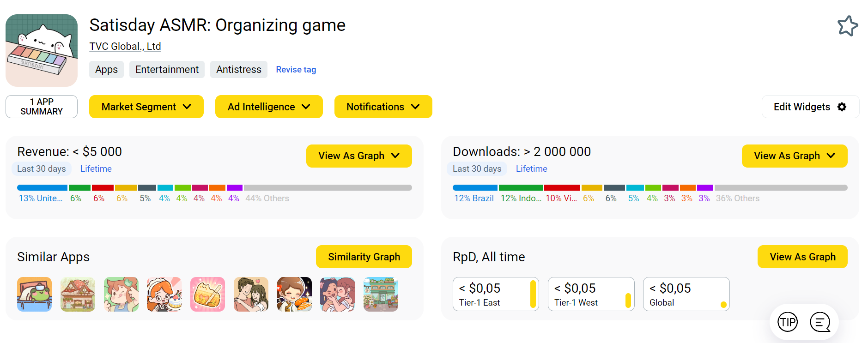Open the mushroom house similar app

(x=78, y=294)
